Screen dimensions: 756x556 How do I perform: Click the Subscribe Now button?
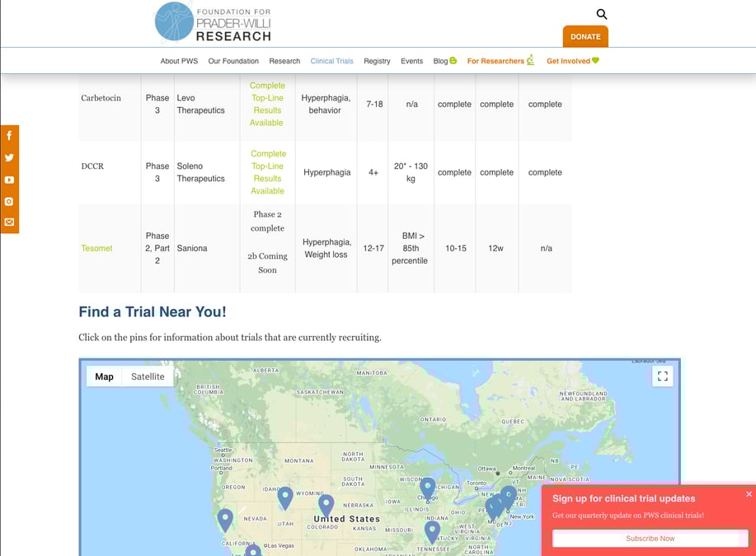650,539
